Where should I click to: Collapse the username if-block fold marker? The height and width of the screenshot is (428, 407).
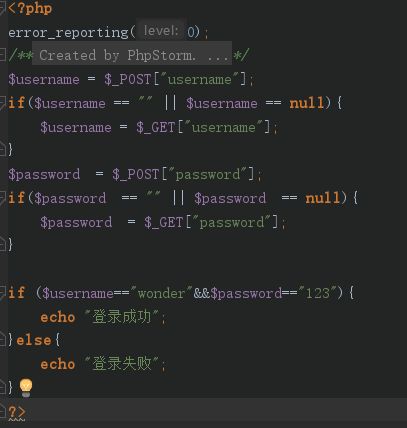point(2,102)
